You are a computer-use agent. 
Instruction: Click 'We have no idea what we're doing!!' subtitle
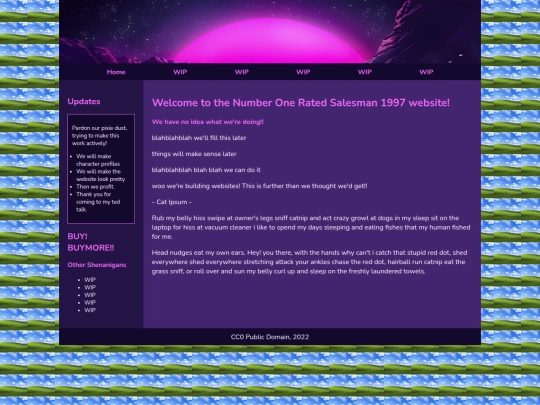pos(208,122)
